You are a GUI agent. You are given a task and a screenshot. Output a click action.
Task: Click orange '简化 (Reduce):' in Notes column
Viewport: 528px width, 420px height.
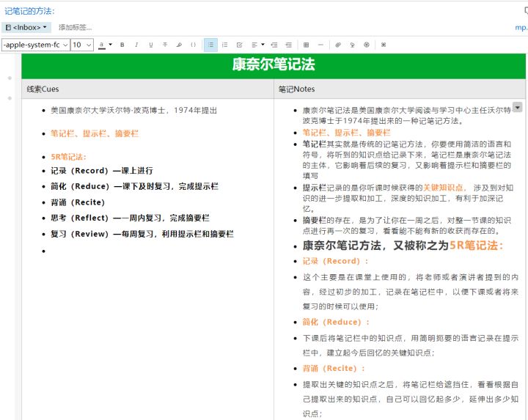coord(336,322)
